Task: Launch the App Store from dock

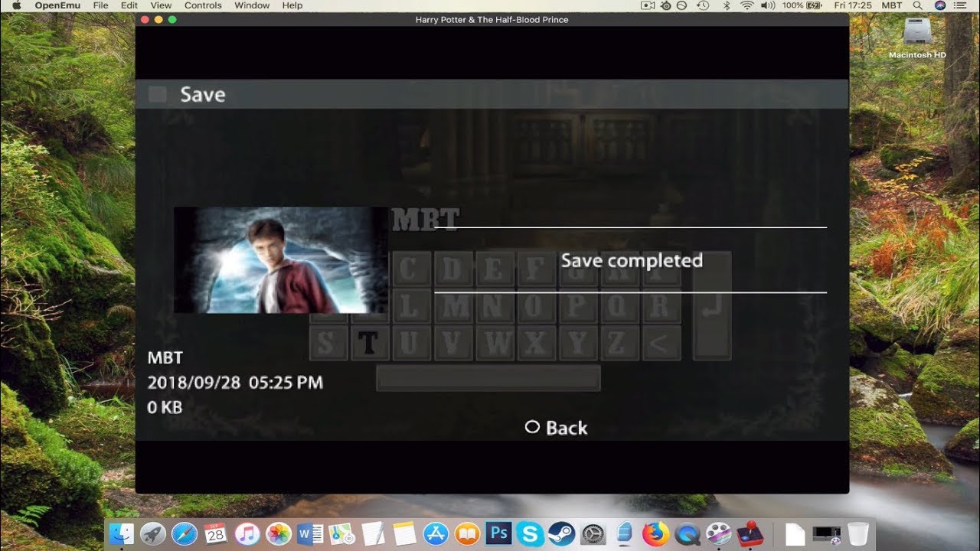Action: click(436, 533)
